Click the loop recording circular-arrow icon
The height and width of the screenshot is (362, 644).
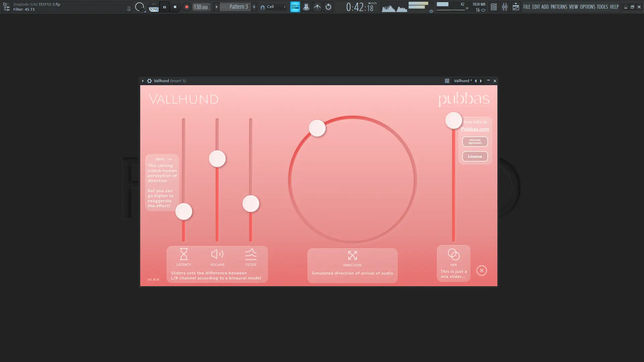click(328, 7)
